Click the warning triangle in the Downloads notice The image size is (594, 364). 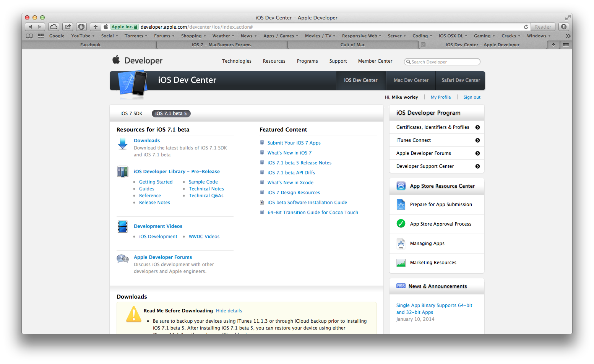pos(133,314)
